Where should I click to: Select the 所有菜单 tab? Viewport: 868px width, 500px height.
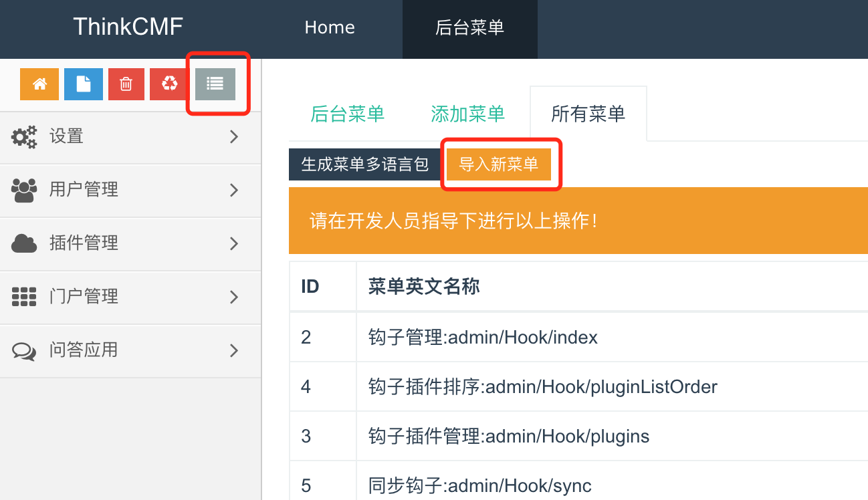pos(588,114)
